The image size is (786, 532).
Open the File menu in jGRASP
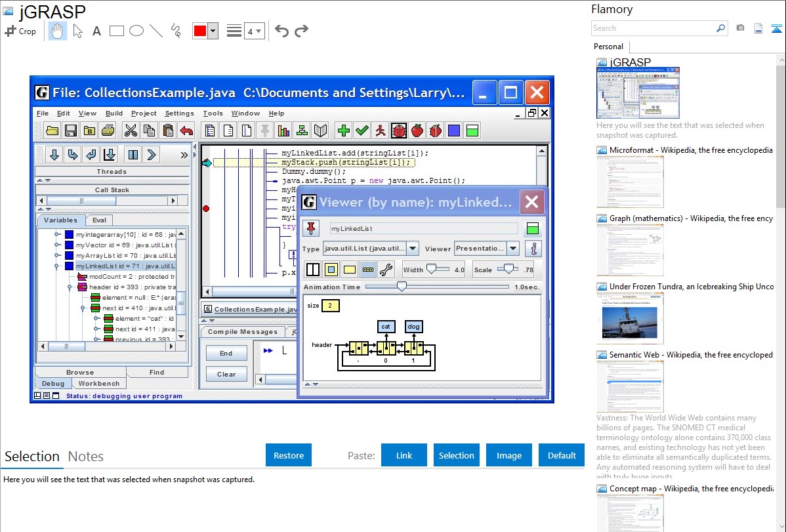tap(43, 113)
